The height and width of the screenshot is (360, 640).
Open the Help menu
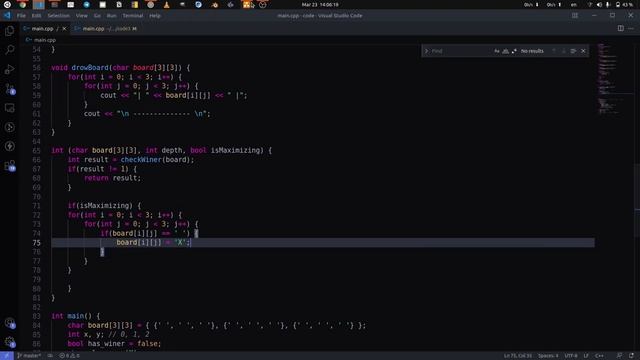(155, 16)
